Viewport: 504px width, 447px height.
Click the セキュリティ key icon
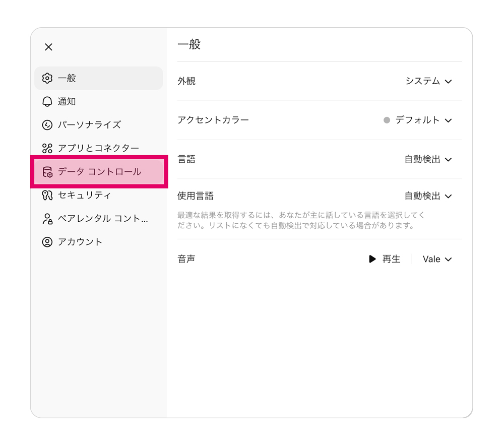point(47,195)
